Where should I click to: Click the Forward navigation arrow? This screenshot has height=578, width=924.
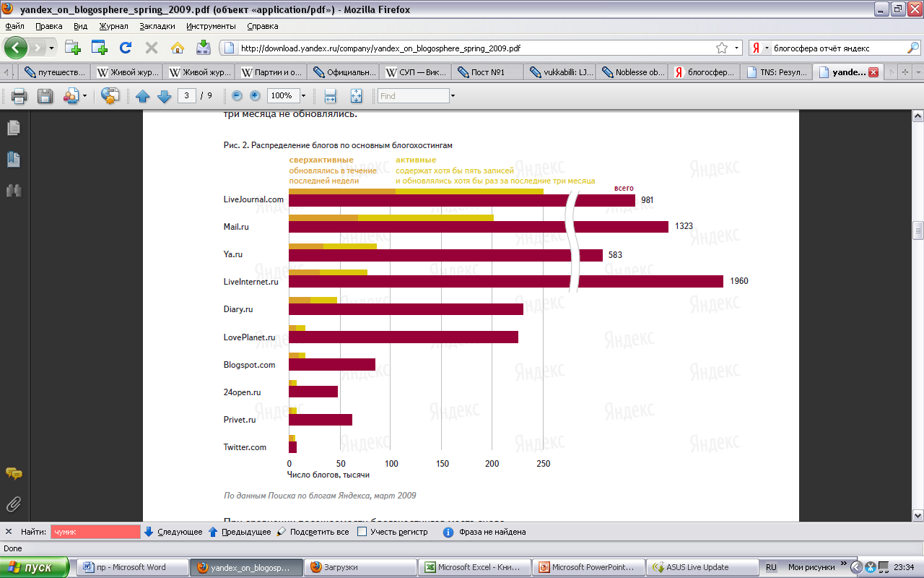coord(37,48)
